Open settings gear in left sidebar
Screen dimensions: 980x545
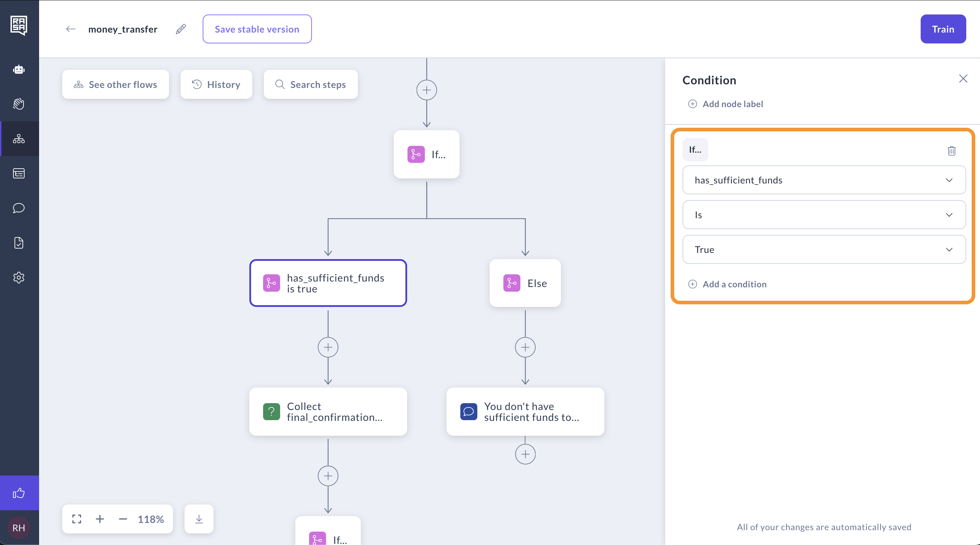pos(19,277)
